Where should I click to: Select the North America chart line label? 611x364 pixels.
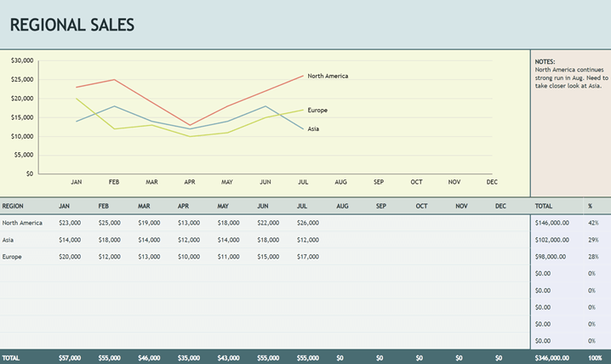(328, 76)
